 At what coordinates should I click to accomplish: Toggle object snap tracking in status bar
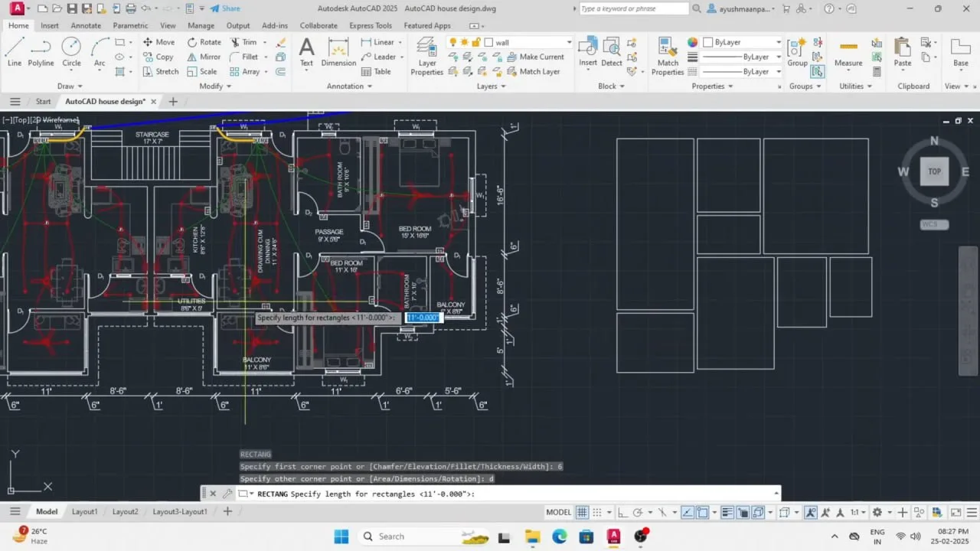pos(688,512)
